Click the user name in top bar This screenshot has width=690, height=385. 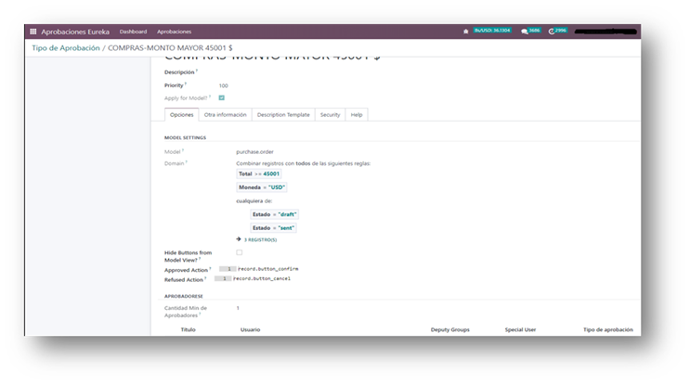point(606,32)
